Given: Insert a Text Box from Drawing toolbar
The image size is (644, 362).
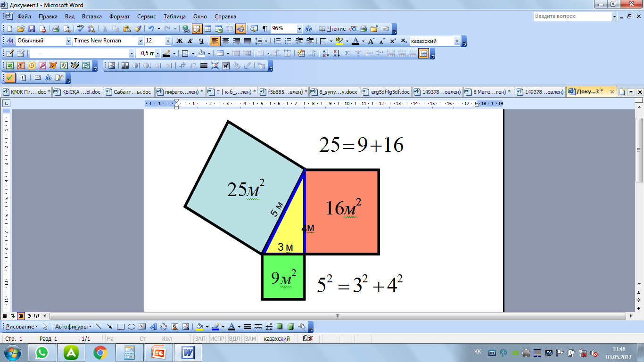Looking at the screenshot, I should pyautogui.click(x=142, y=326).
